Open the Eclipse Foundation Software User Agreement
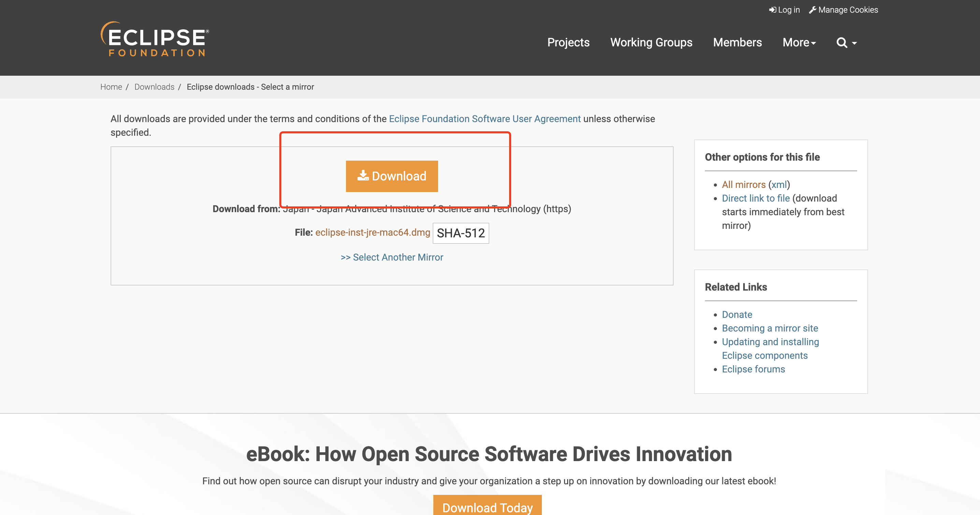Viewport: 980px width, 515px height. (484, 119)
